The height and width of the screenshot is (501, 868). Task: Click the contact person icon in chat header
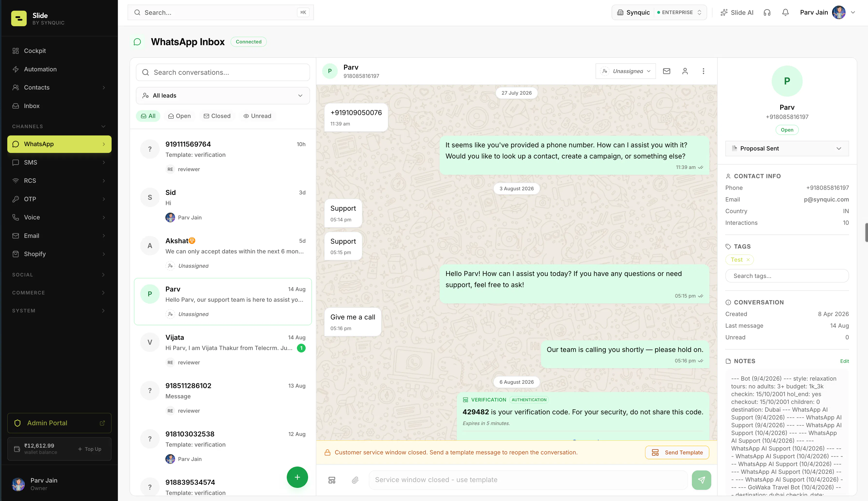pyautogui.click(x=685, y=71)
